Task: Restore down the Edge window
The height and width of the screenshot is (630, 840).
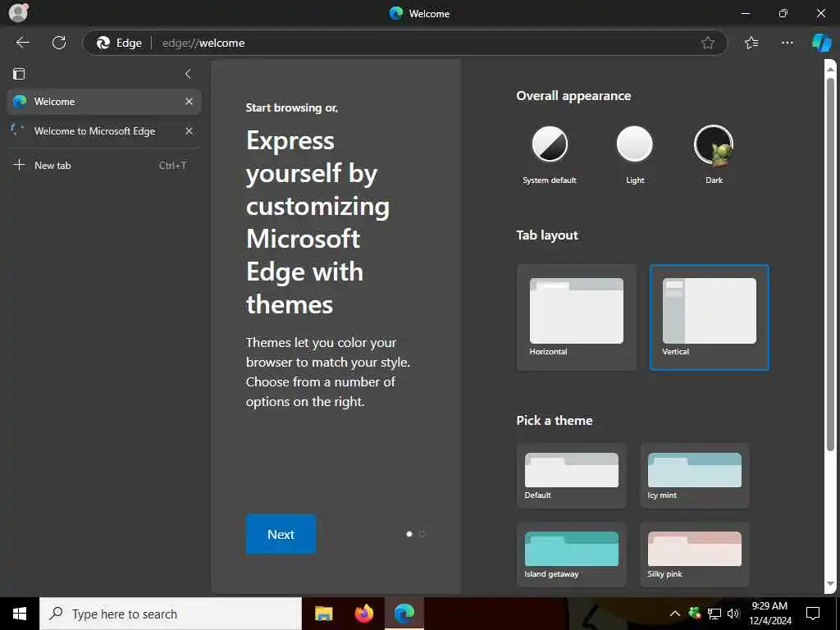Action: pos(783,13)
